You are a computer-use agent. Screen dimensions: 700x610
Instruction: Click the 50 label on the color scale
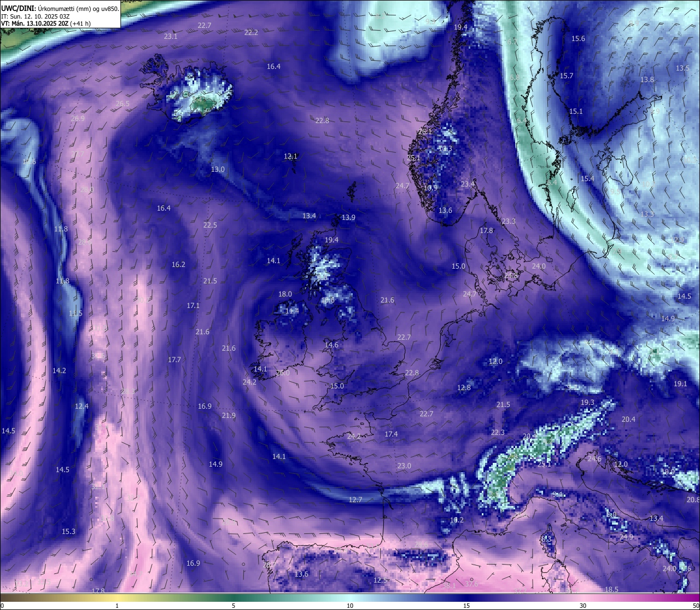coord(696,606)
